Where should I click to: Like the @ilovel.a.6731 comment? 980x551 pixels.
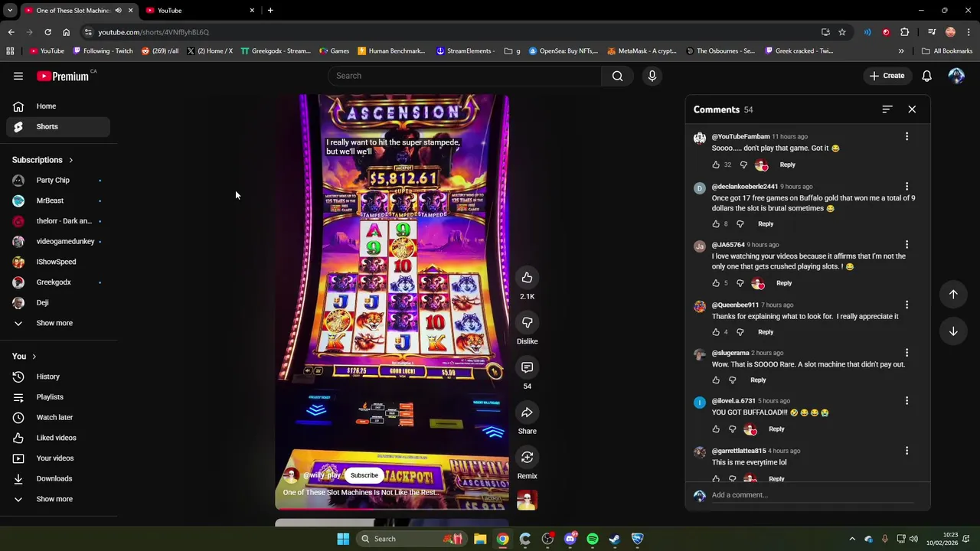[716, 429]
